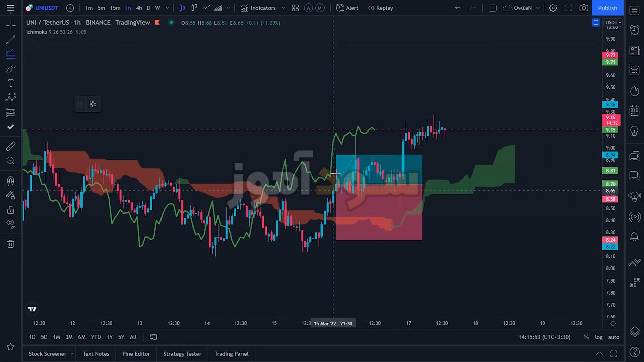This screenshot has width=644, height=362.
Task: Set range to 1M
Action: coord(56,337)
